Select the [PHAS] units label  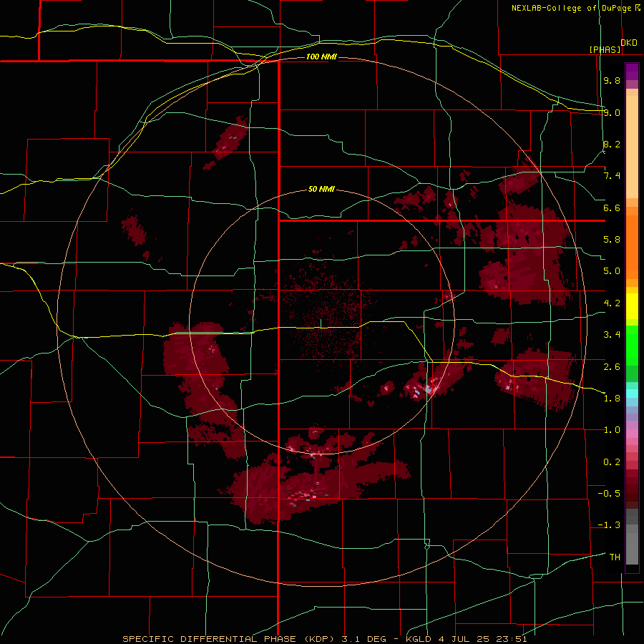tap(605, 49)
